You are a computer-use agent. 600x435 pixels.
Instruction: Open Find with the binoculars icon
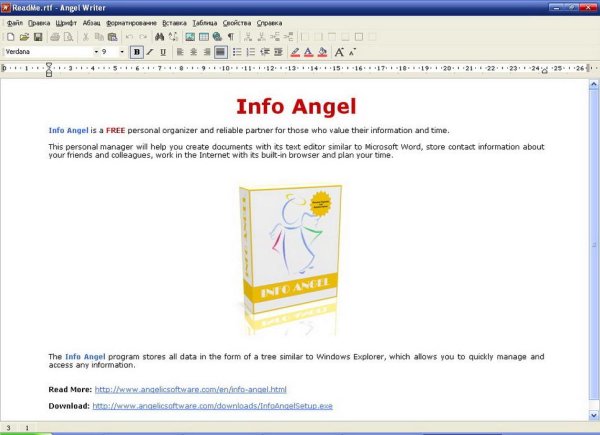pos(160,37)
